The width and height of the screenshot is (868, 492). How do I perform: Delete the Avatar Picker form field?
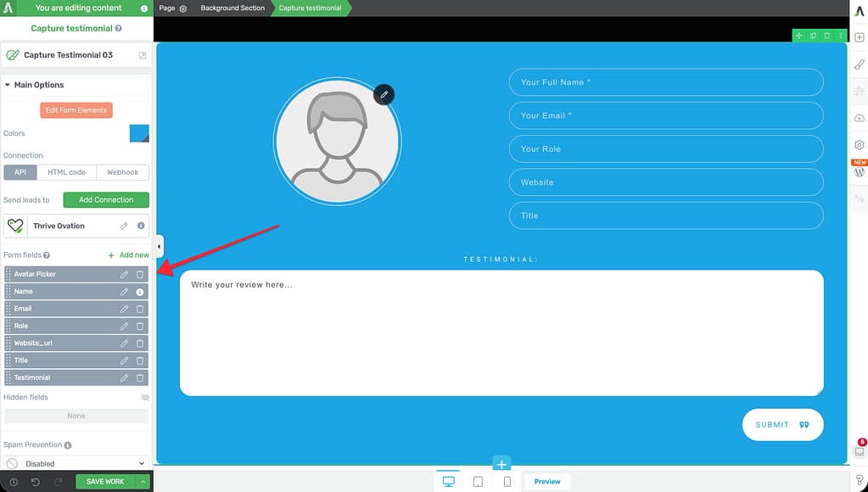pyautogui.click(x=140, y=274)
